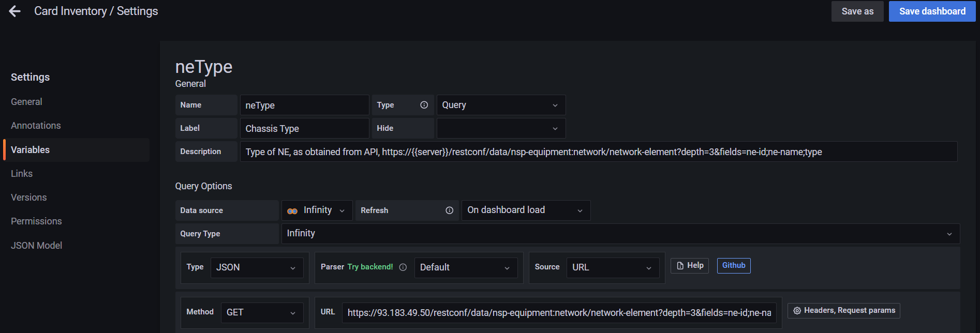Image resolution: width=980 pixels, height=333 pixels.
Task: Click the Help button
Action: [690, 266]
